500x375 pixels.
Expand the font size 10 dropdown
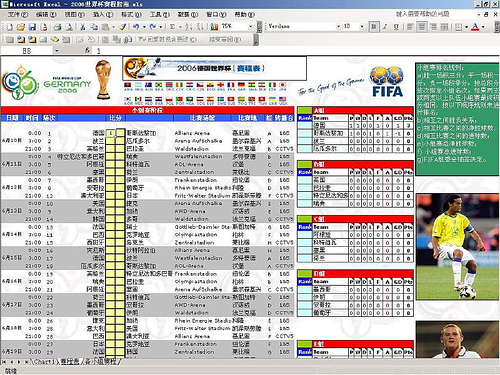tap(362, 26)
